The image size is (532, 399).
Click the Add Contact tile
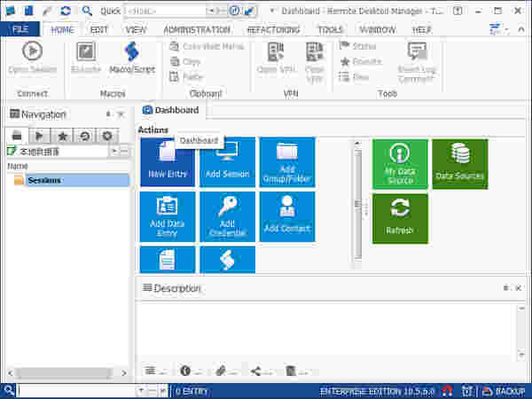click(x=286, y=216)
